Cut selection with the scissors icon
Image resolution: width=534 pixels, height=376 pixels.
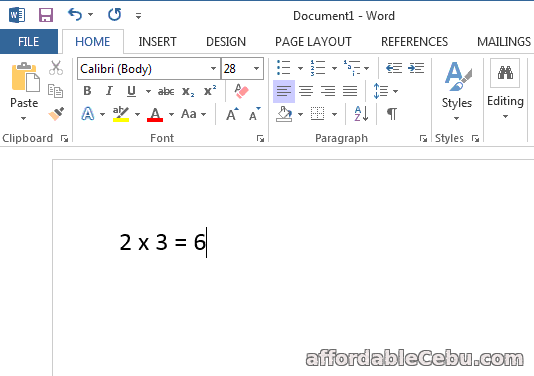point(56,68)
